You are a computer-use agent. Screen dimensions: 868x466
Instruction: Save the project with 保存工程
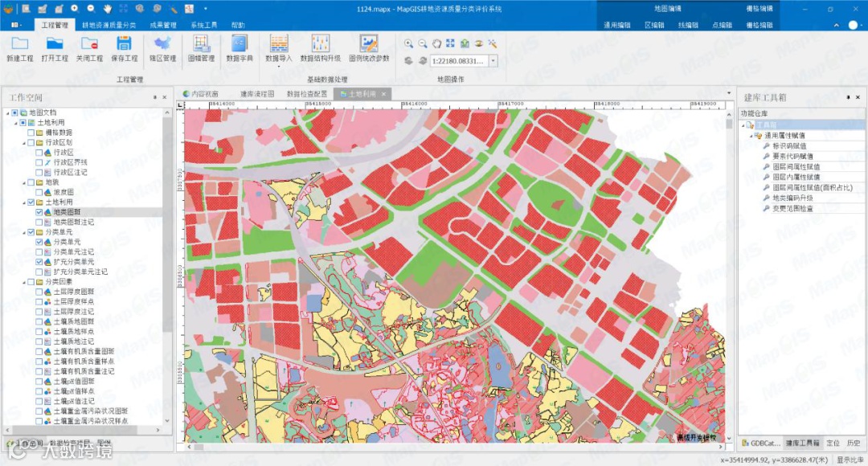click(x=124, y=48)
